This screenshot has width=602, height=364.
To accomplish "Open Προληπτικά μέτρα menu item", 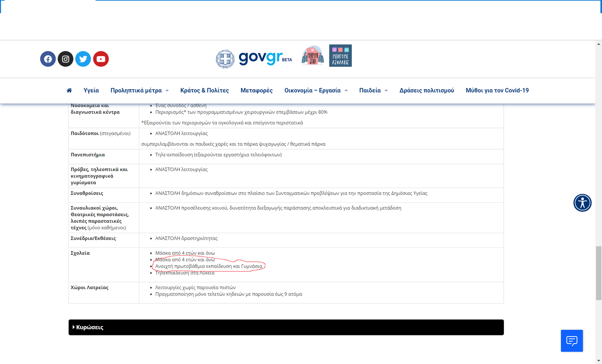I will tap(136, 90).
